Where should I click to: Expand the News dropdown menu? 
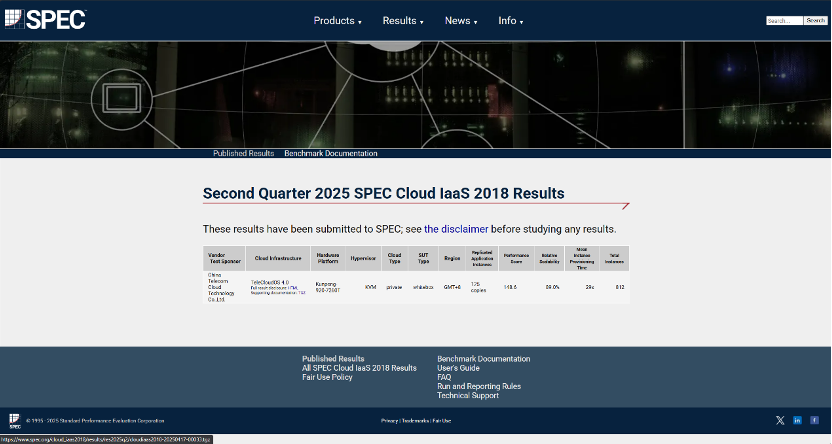tap(461, 21)
